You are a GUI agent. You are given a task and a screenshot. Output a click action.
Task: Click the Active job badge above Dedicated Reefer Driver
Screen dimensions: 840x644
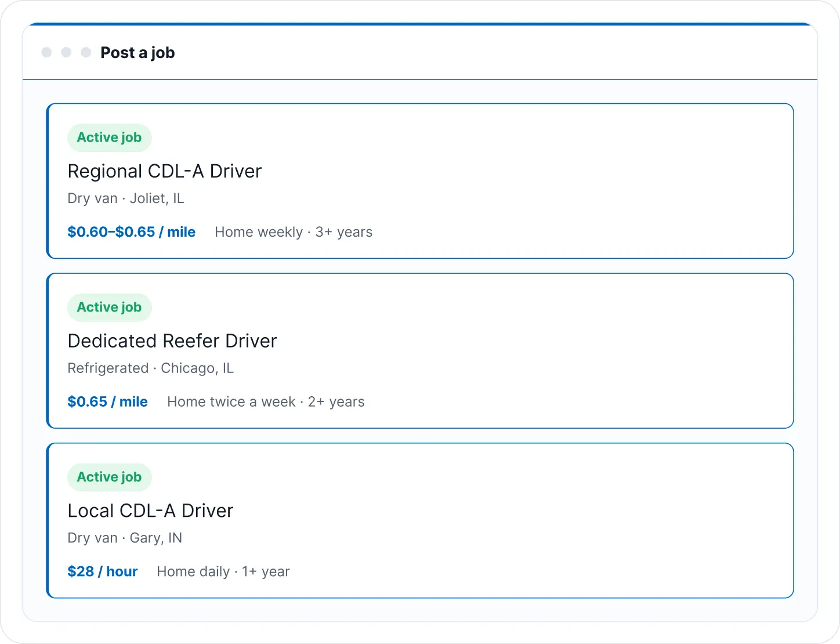pos(110,307)
